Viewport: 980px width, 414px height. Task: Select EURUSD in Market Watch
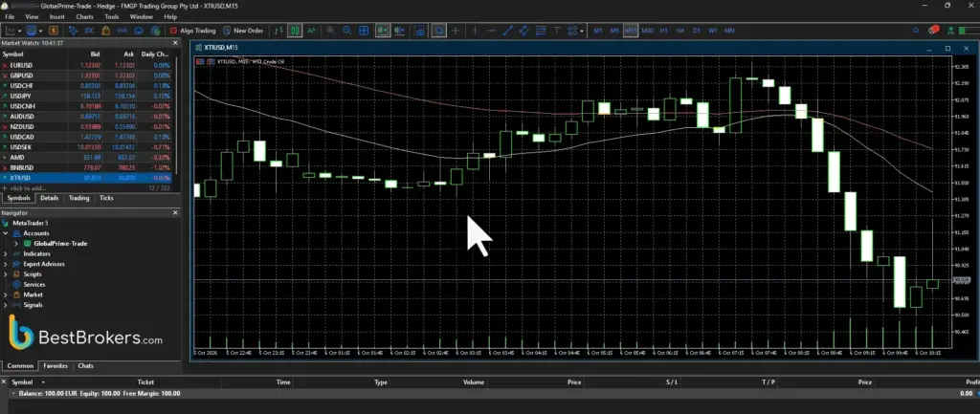(x=87, y=65)
